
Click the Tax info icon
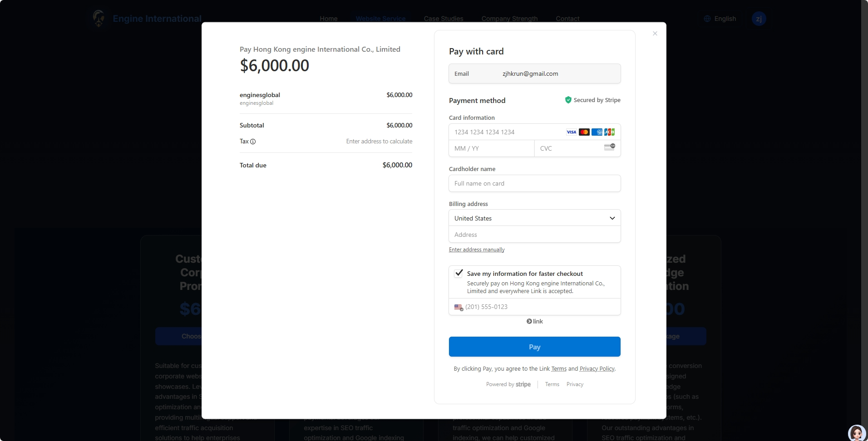pos(253,142)
